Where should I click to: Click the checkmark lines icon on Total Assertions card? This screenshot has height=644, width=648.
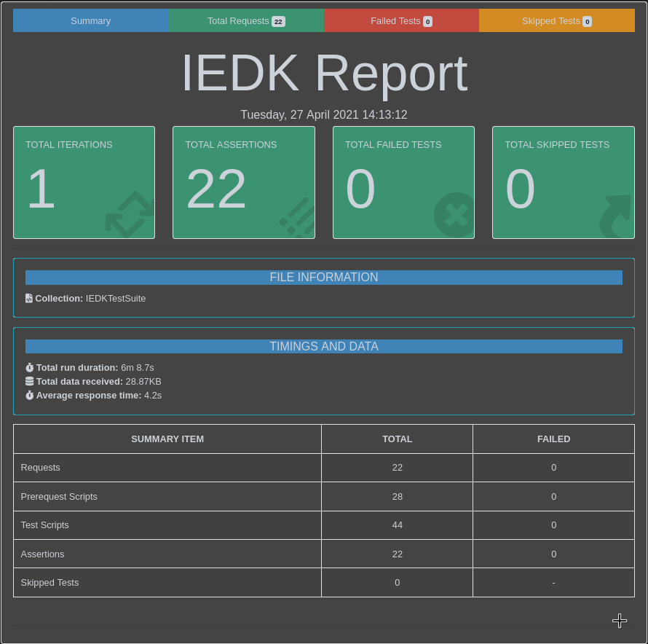296,216
